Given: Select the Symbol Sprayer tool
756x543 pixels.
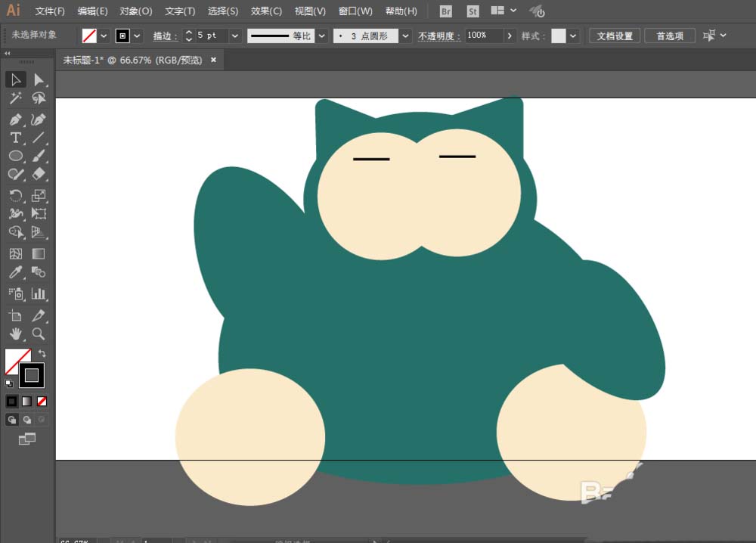Looking at the screenshot, I should click(x=15, y=293).
